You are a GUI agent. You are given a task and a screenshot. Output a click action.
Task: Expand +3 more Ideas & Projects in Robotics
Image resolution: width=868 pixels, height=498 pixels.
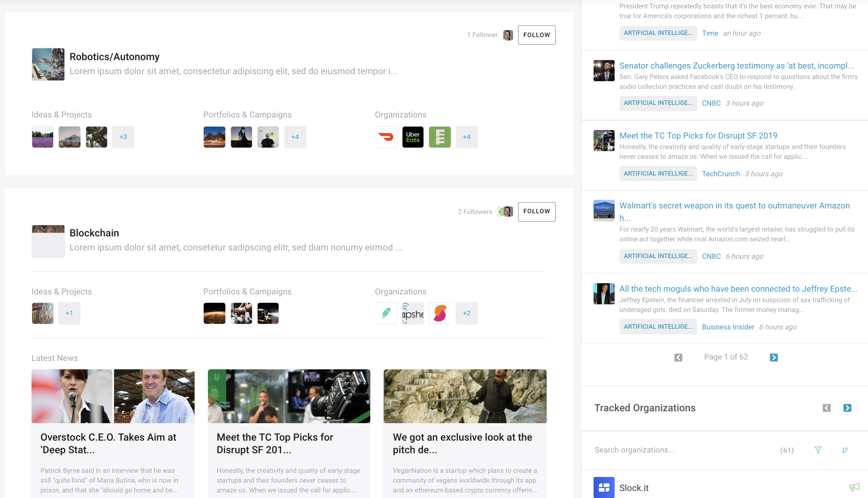coord(123,137)
